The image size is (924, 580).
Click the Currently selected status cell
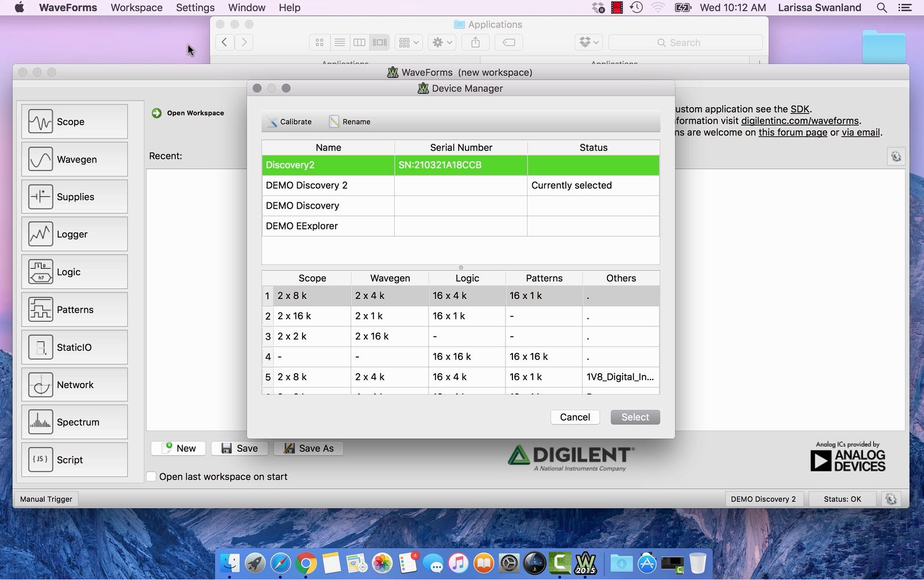click(x=593, y=185)
